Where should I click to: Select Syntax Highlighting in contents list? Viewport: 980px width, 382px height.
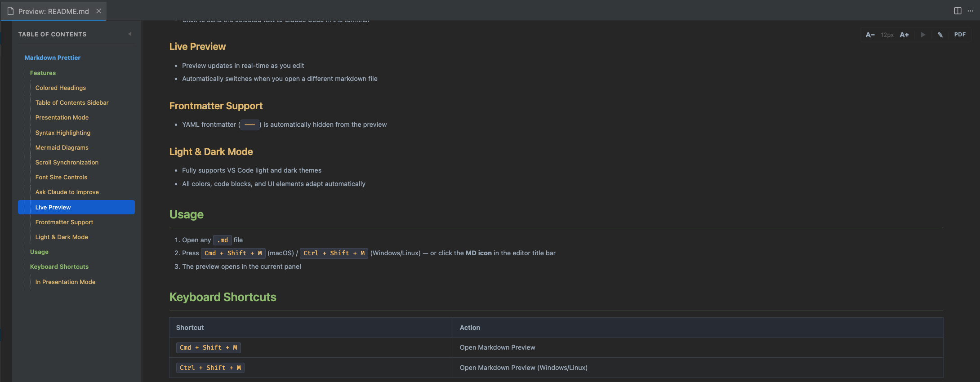[x=63, y=133]
